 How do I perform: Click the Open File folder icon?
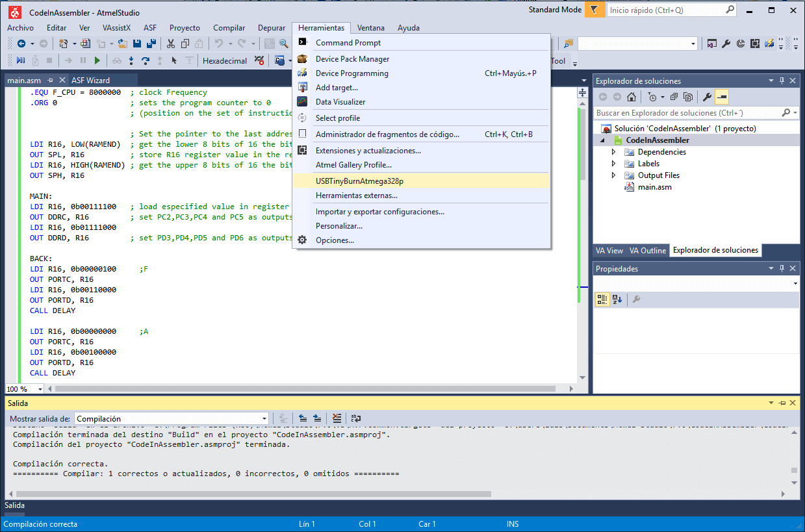[x=122, y=44]
